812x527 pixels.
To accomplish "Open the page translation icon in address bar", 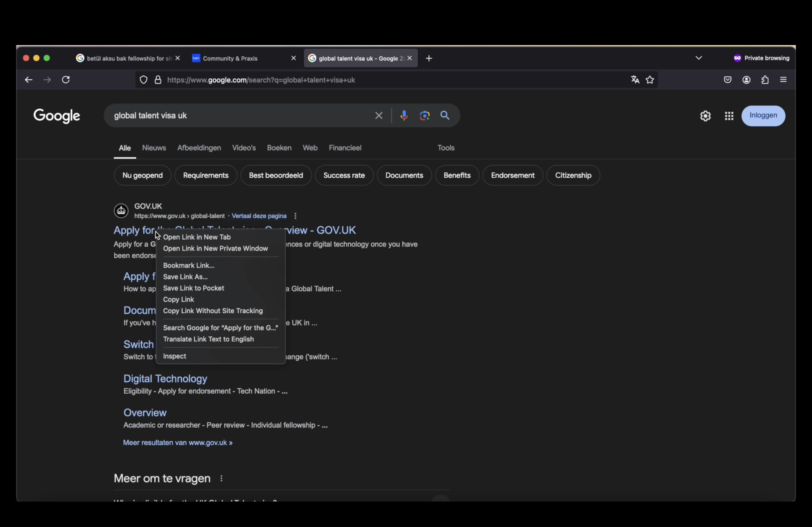I will (635, 80).
